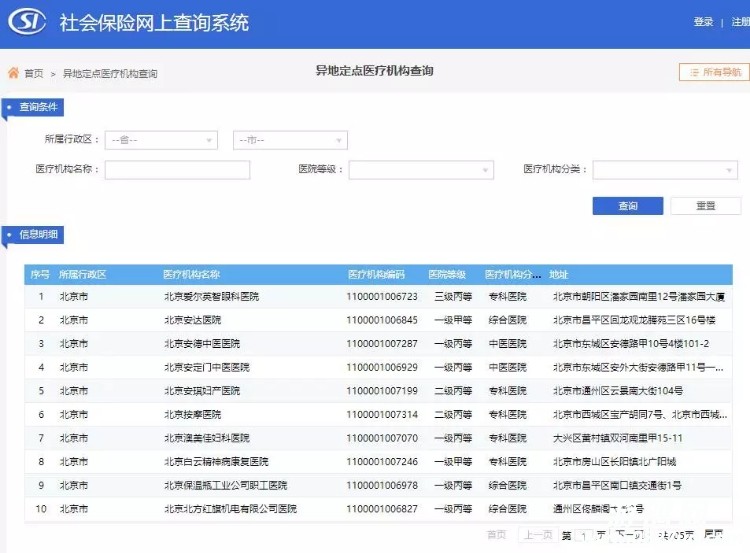Click the 医院等级 column header
The height and width of the screenshot is (553, 750).
pyautogui.click(x=447, y=274)
